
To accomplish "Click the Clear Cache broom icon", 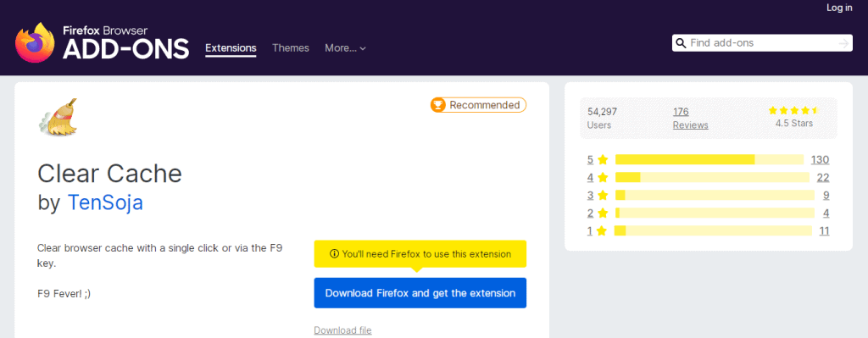I will pos(58,117).
